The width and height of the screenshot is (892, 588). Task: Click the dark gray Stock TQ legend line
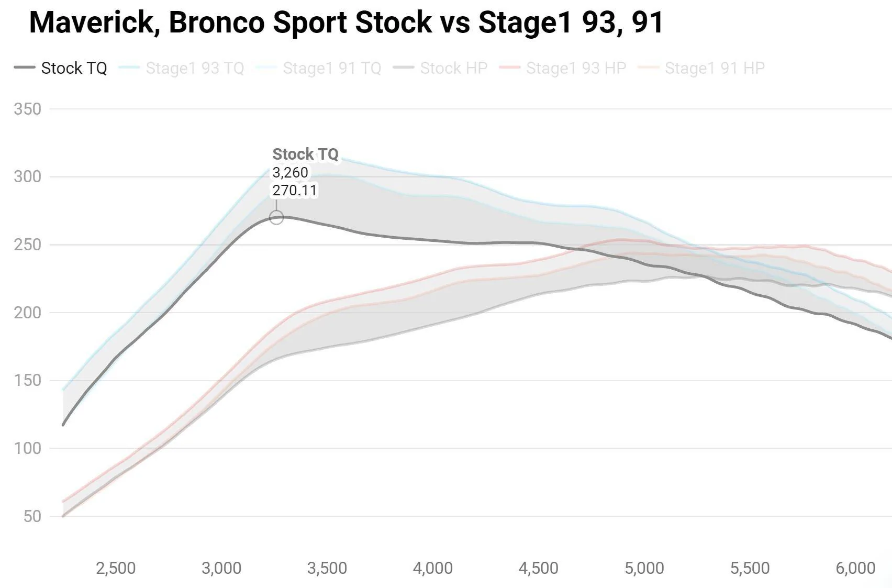point(25,68)
